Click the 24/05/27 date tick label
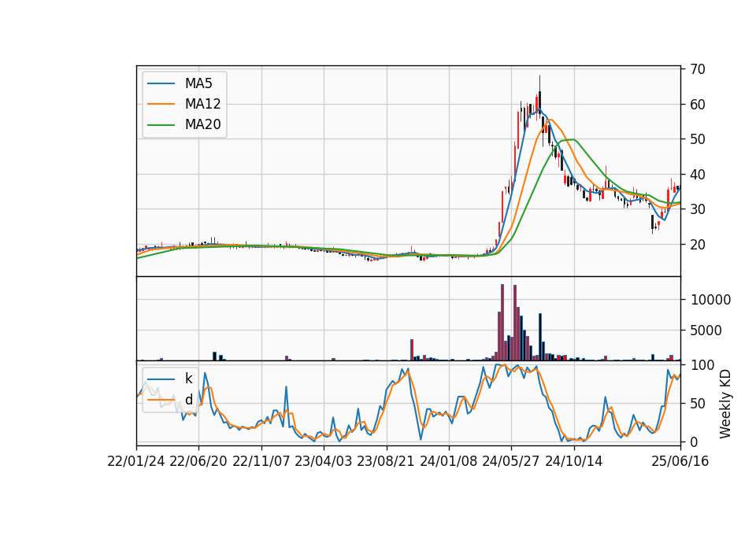Screen dimensions: 756x543 (511, 461)
